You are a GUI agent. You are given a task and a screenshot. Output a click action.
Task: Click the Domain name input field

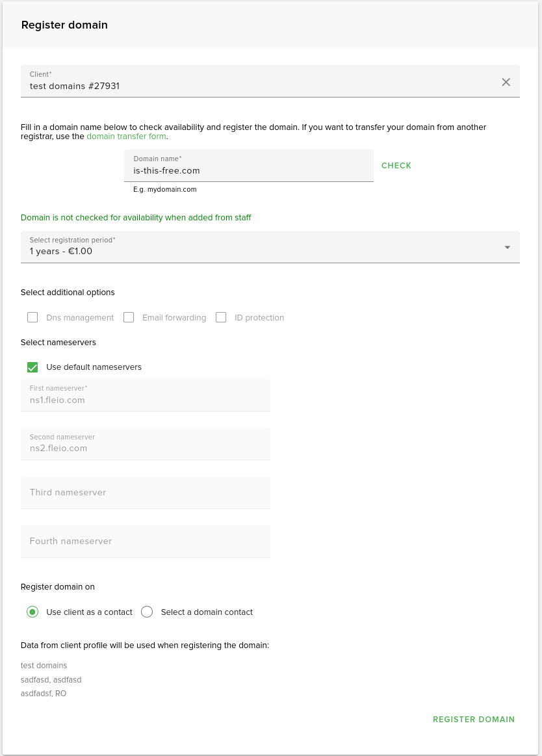pyautogui.click(x=248, y=170)
